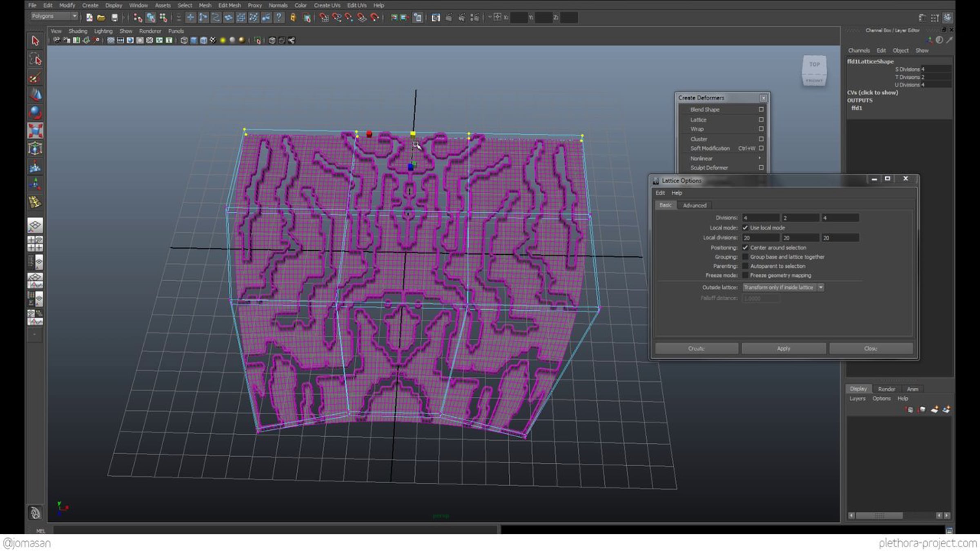Click the TOP face of view cube
Image resolution: width=980 pixels, height=551 pixels.
(814, 64)
